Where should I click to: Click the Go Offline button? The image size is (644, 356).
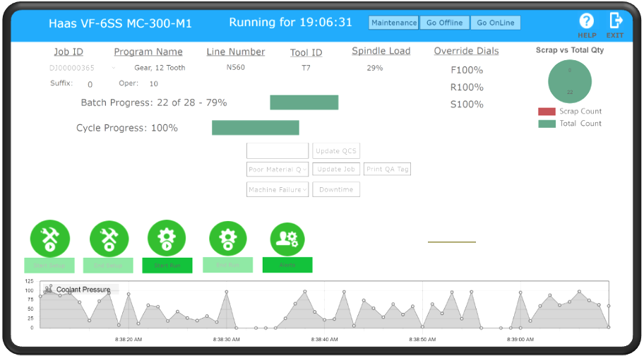(x=444, y=23)
